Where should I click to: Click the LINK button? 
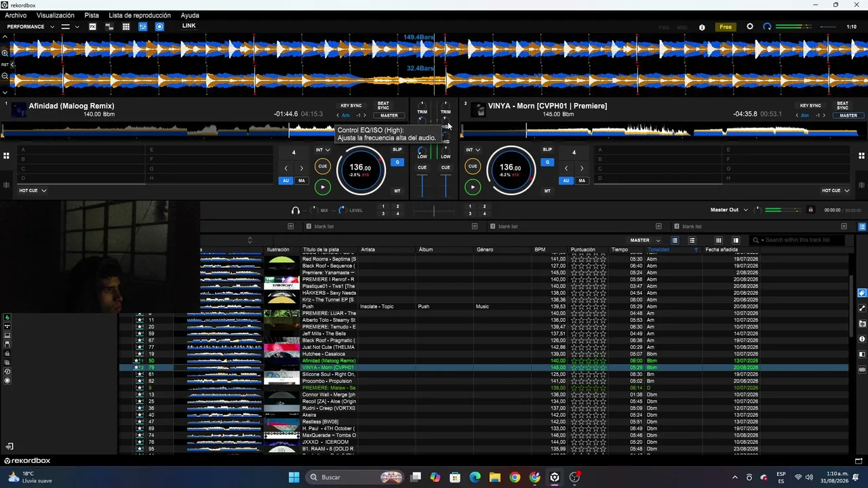tap(189, 26)
